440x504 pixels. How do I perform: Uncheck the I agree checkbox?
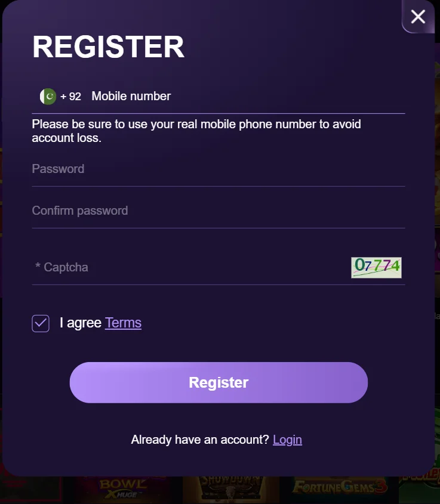[x=41, y=323]
